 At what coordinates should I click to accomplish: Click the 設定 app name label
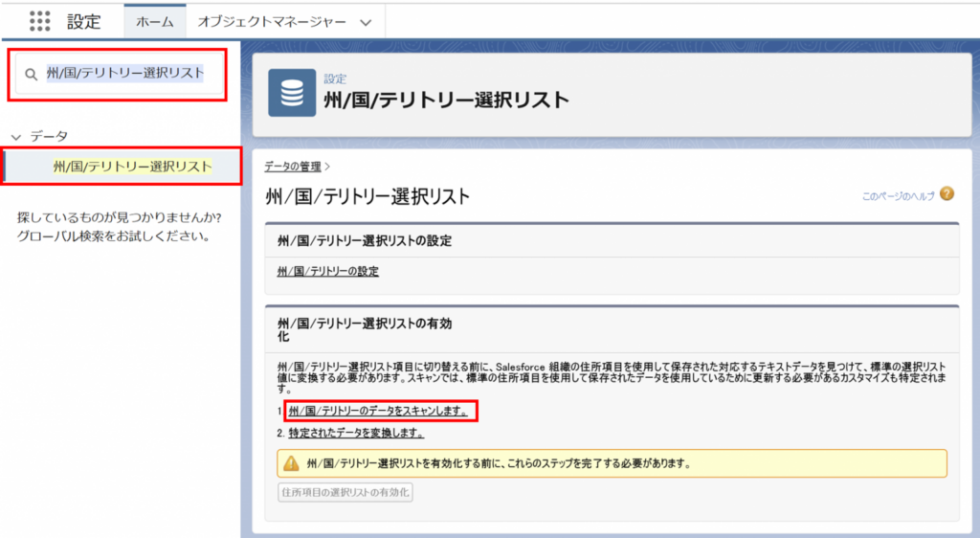pos(83,22)
